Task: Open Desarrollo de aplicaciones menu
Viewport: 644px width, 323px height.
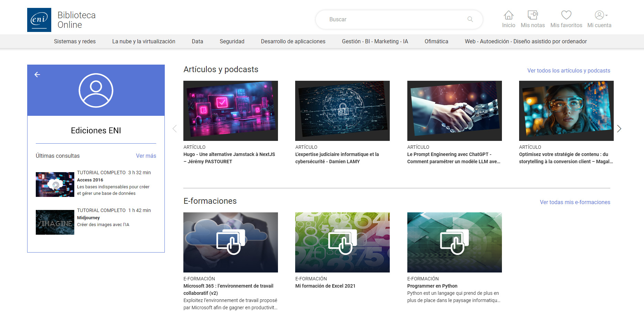Action: (293, 41)
